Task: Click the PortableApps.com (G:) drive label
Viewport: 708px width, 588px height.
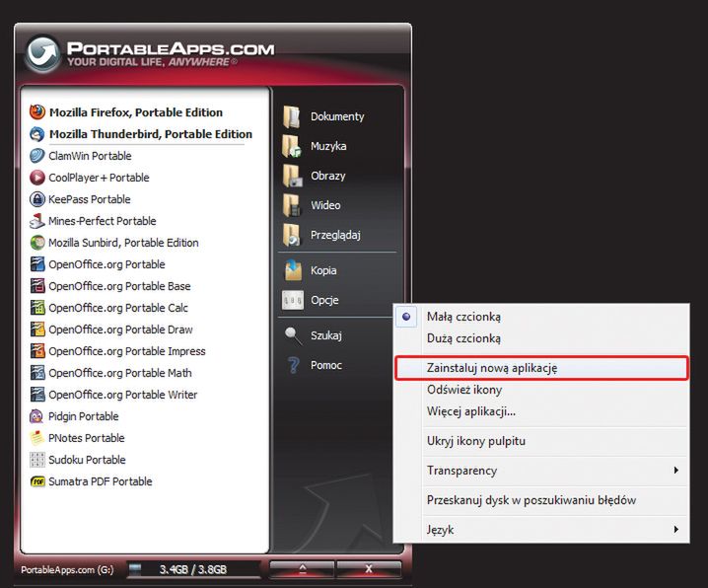Action: 67,569
